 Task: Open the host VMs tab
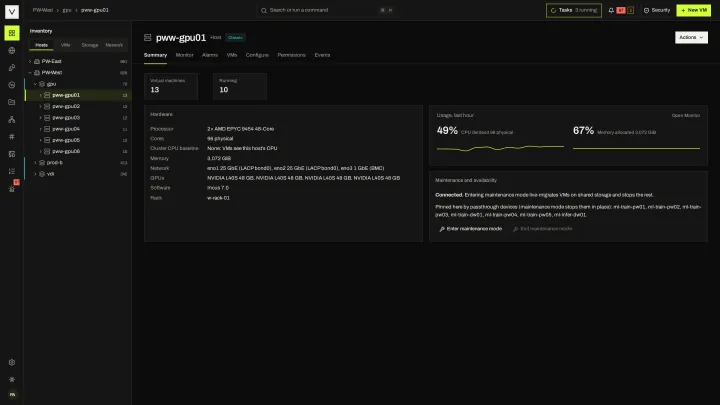(x=232, y=55)
